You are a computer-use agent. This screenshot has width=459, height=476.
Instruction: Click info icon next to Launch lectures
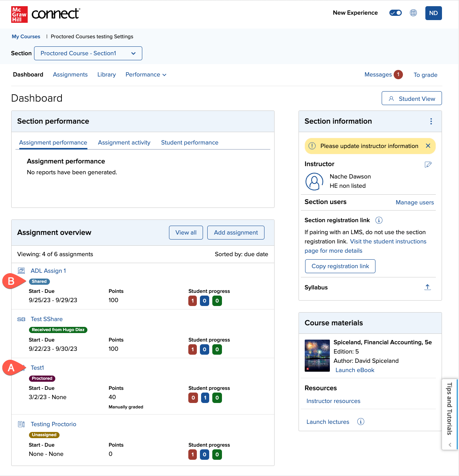pos(360,422)
